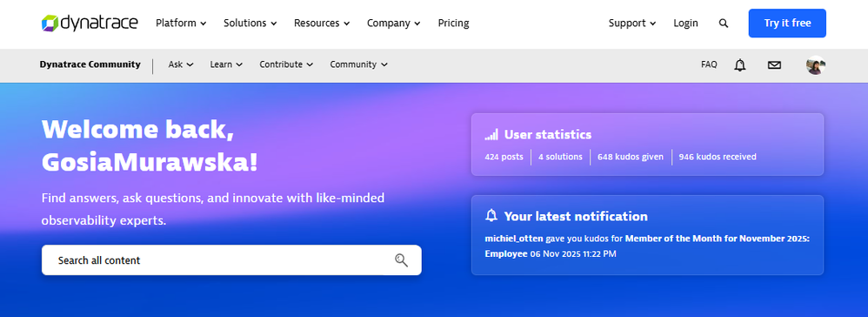Viewport: 868px width, 317px height.
Task: Open the messages envelope icon
Action: click(x=774, y=64)
